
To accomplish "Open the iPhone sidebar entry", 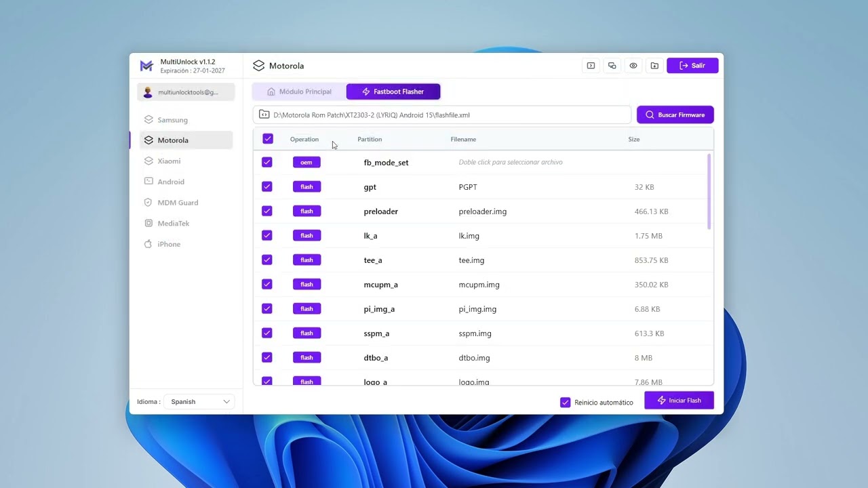I will pos(186,244).
